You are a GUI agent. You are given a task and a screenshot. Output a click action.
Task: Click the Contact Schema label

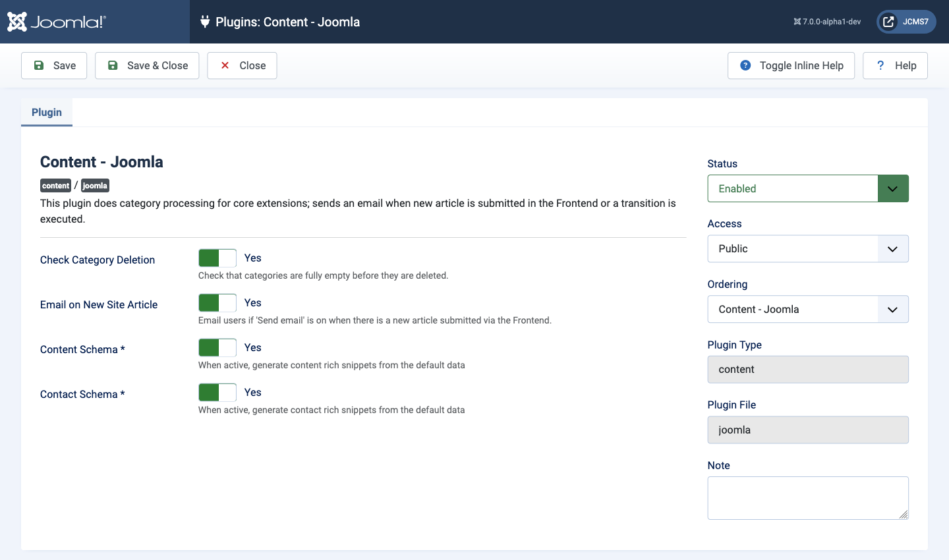coord(82,394)
